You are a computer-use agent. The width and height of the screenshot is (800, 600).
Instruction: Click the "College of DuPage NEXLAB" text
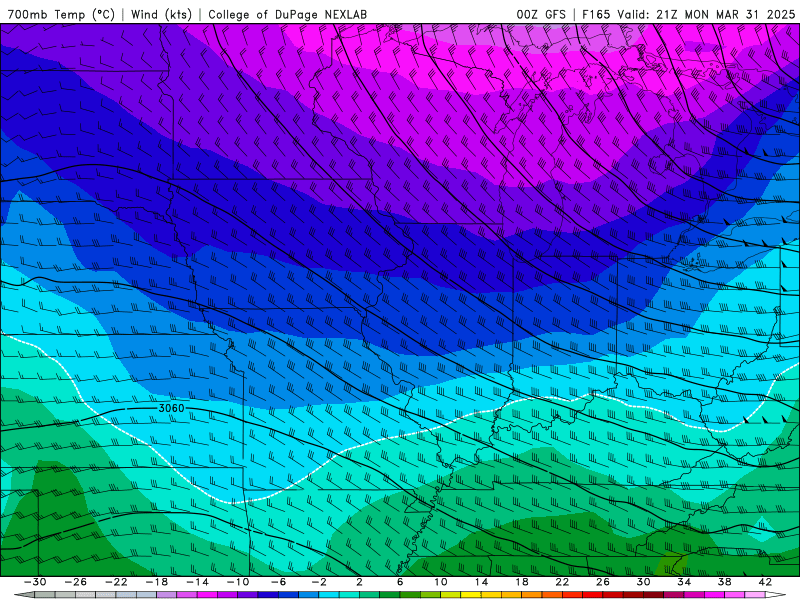tap(287, 14)
